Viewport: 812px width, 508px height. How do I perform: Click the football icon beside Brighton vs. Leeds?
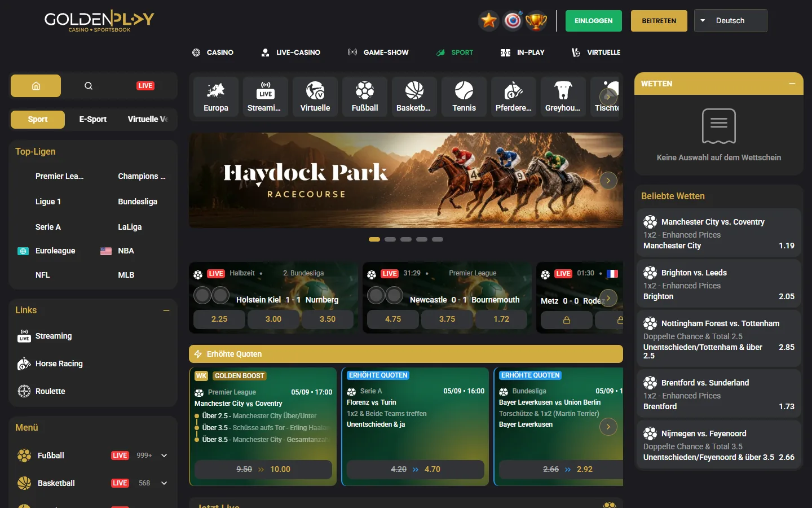[x=650, y=273]
